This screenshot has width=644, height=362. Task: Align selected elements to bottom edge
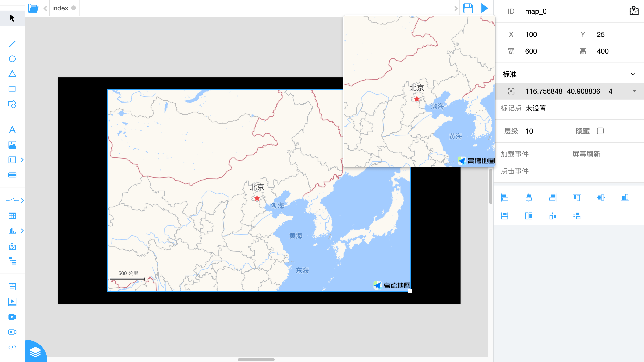(x=625, y=198)
